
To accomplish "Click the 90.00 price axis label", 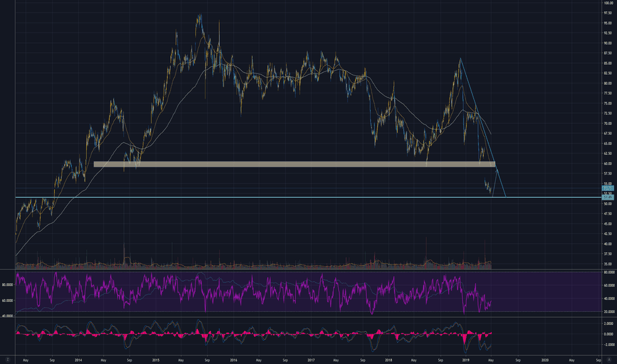I will pos(608,43).
